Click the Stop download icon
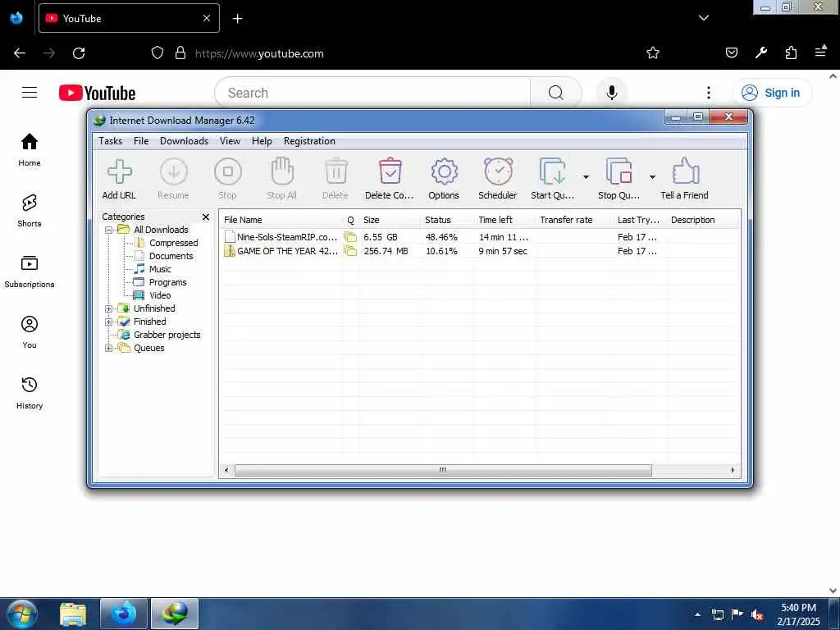The image size is (840, 630). (228, 172)
